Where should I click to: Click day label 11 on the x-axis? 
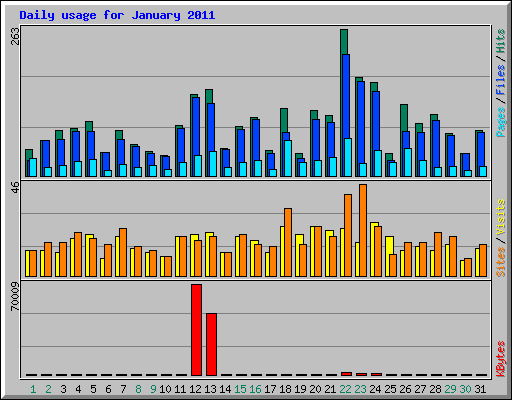(x=180, y=389)
